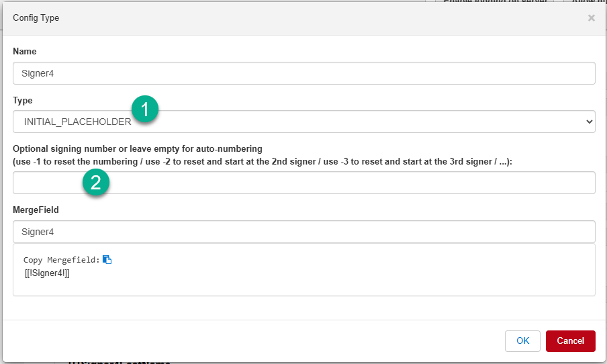Click the green step 2 marker

(x=96, y=183)
